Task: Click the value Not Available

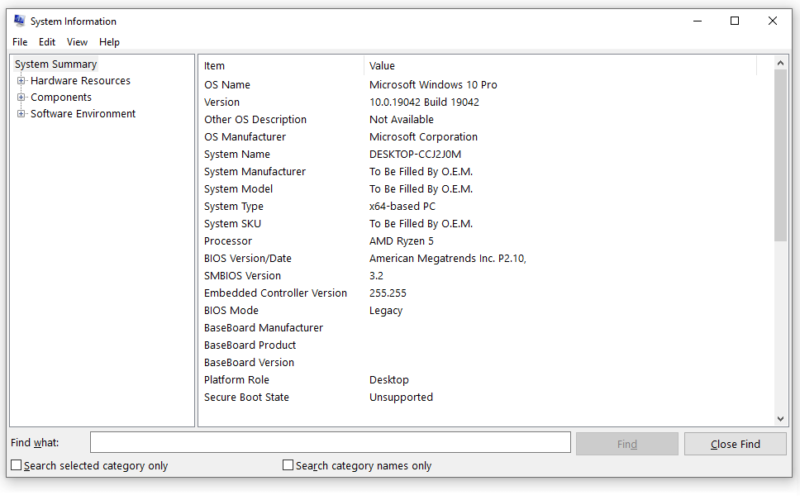Action: [x=402, y=119]
